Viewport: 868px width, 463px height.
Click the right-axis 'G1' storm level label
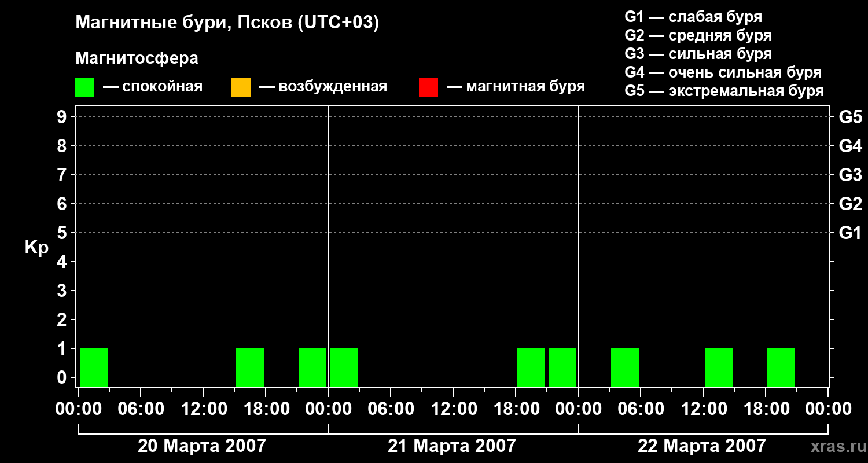851,233
